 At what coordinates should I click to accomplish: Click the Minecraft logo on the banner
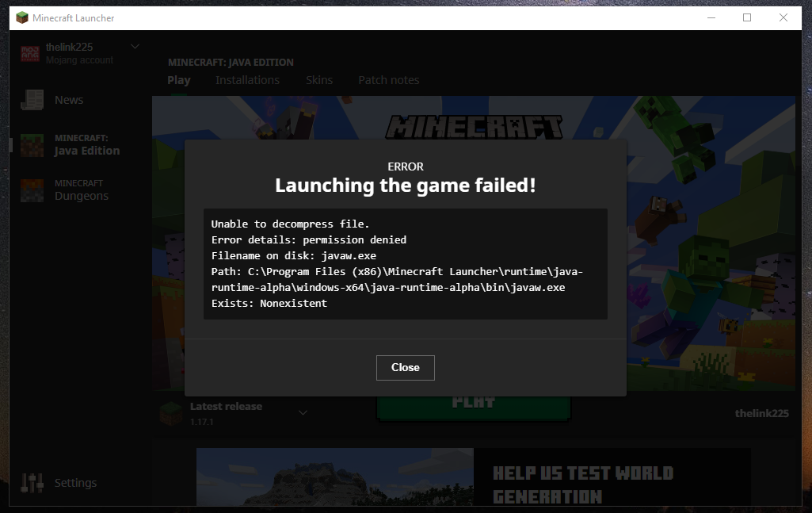474,127
